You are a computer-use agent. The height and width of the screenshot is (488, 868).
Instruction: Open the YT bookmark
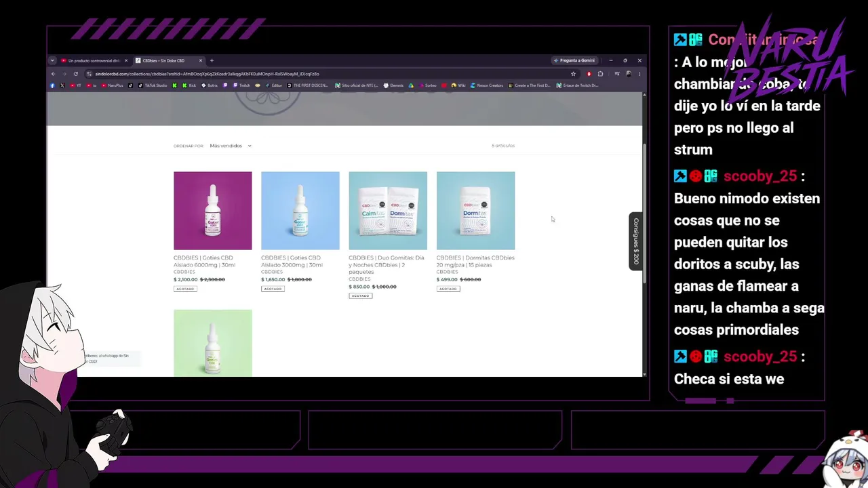pos(75,85)
